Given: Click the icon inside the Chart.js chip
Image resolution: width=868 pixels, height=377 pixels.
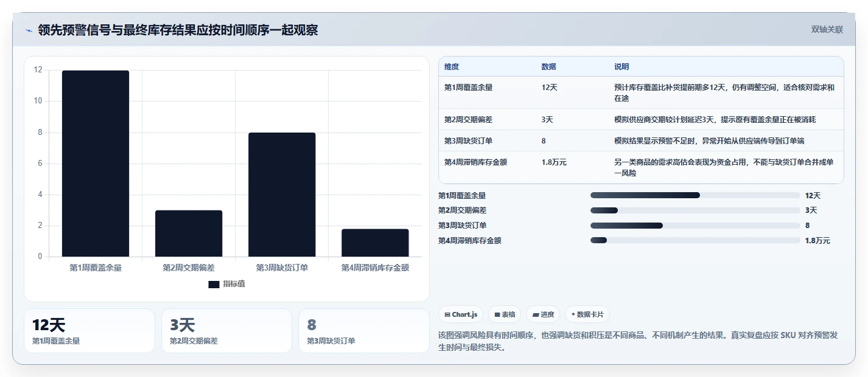Looking at the screenshot, I should pos(447,315).
